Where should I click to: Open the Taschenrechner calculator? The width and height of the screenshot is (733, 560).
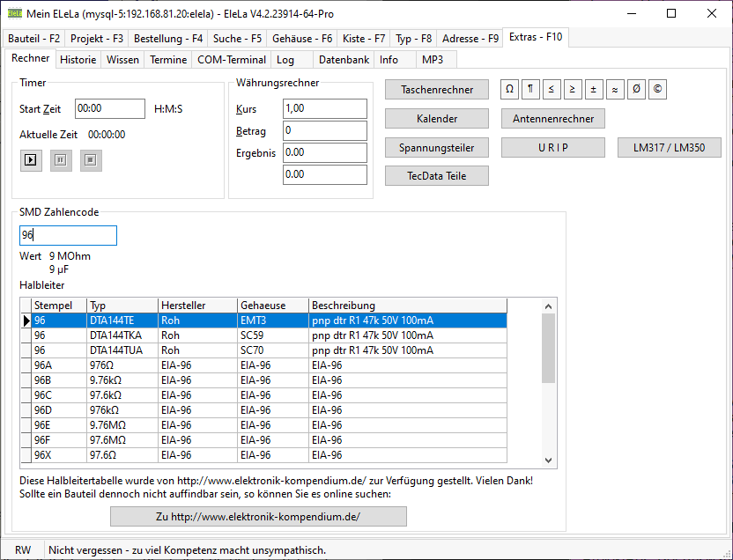coord(437,90)
